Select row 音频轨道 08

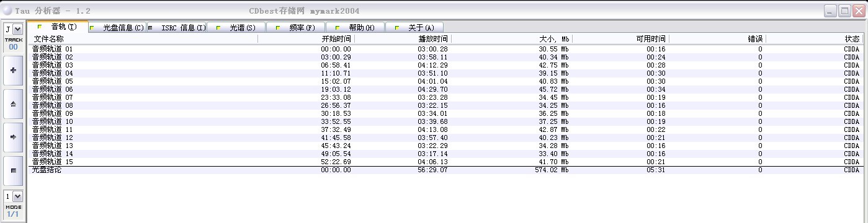pyautogui.click(x=445, y=105)
